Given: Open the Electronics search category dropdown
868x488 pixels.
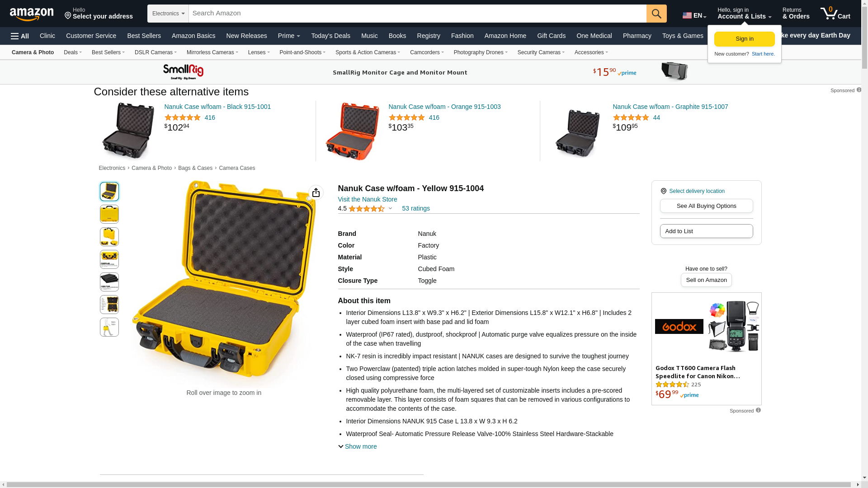Looking at the screenshot, I should [168, 14].
